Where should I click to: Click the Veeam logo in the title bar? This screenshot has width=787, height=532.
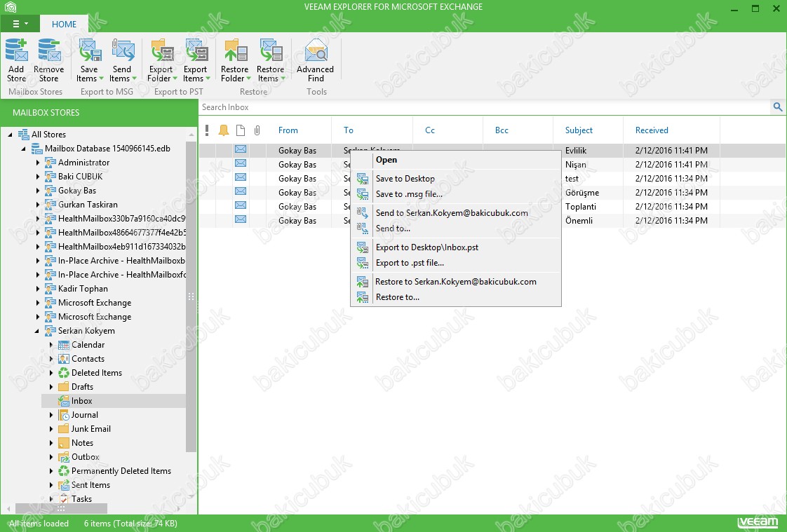click(x=10, y=7)
